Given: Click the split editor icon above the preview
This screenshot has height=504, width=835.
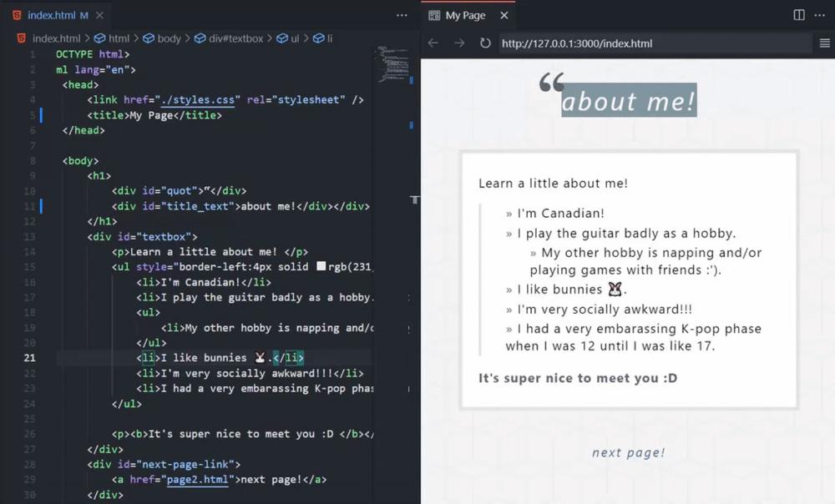Looking at the screenshot, I should 797,15.
